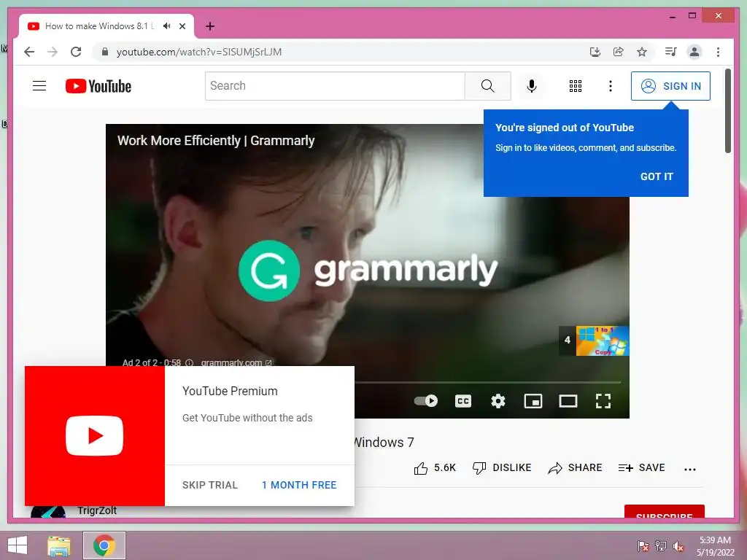747x560 pixels.
Task: Open the TrigrZolt channel name
Action: click(x=97, y=510)
